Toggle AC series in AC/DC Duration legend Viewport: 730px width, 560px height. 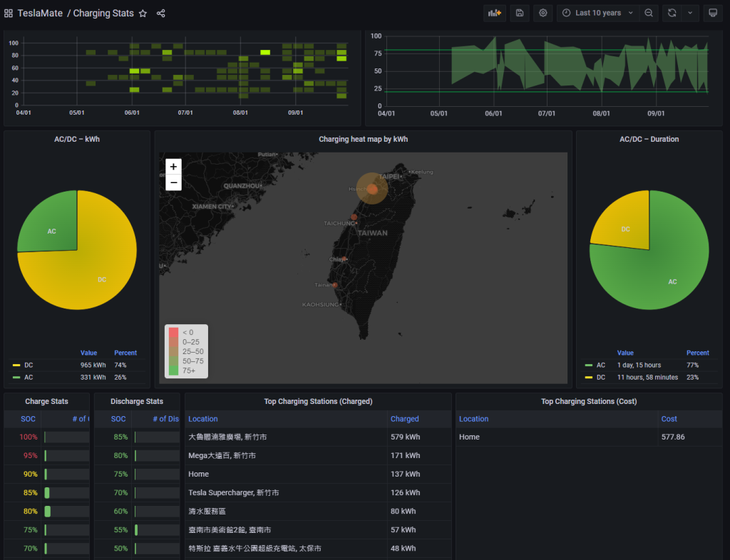(600, 365)
